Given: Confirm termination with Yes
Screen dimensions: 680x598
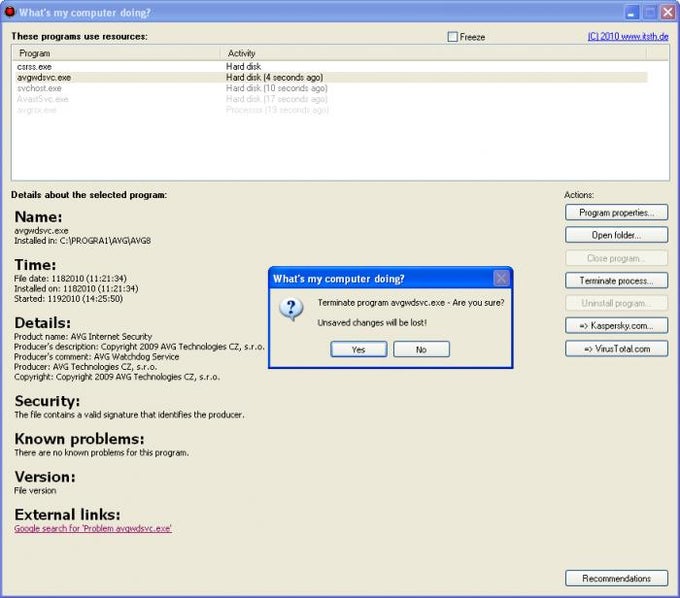Looking at the screenshot, I should coord(359,350).
